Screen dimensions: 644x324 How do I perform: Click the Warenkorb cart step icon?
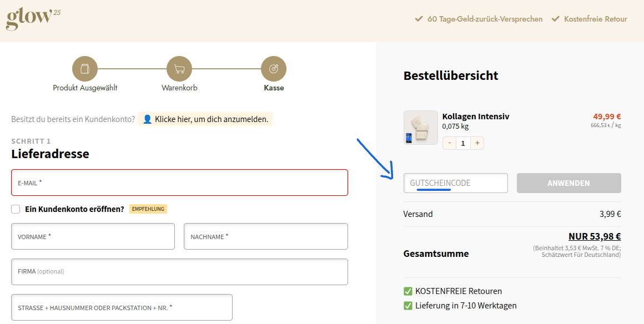[x=179, y=69]
